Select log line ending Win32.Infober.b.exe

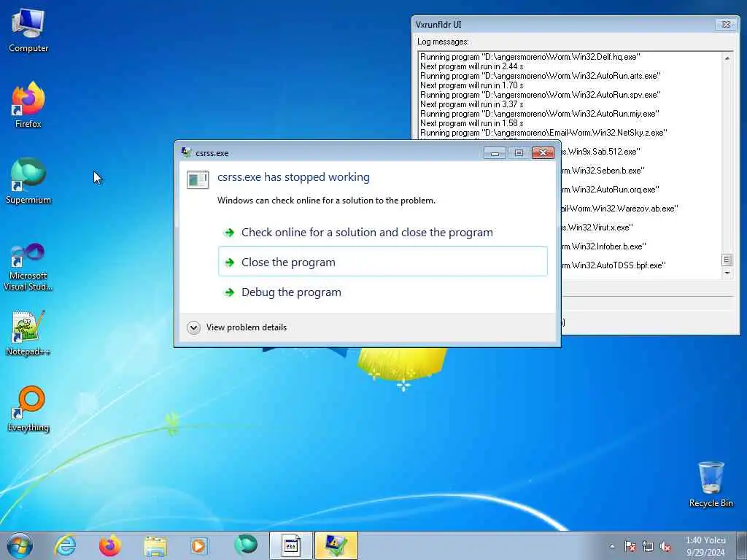(603, 246)
